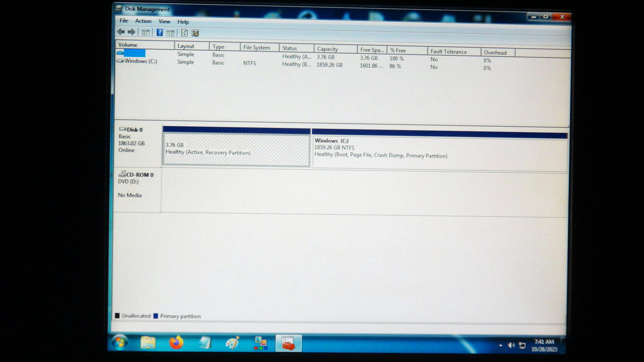Sort by the % Free column header
The width and height of the screenshot is (644, 362).
(407, 51)
